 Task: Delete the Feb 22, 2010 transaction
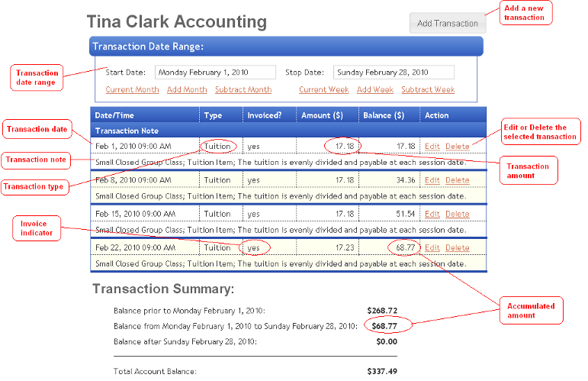pyautogui.click(x=458, y=248)
